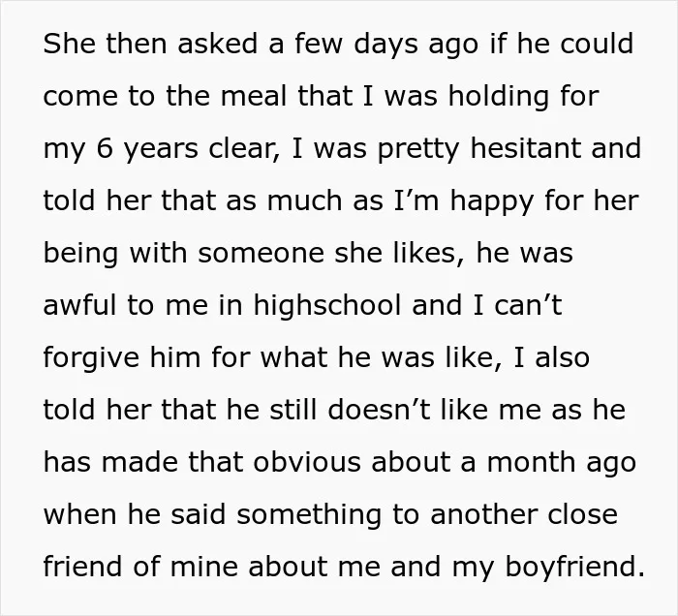This screenshot has height=616, width=678.
Task: Click the word "another" before "close"
Action: pos(483,514)
